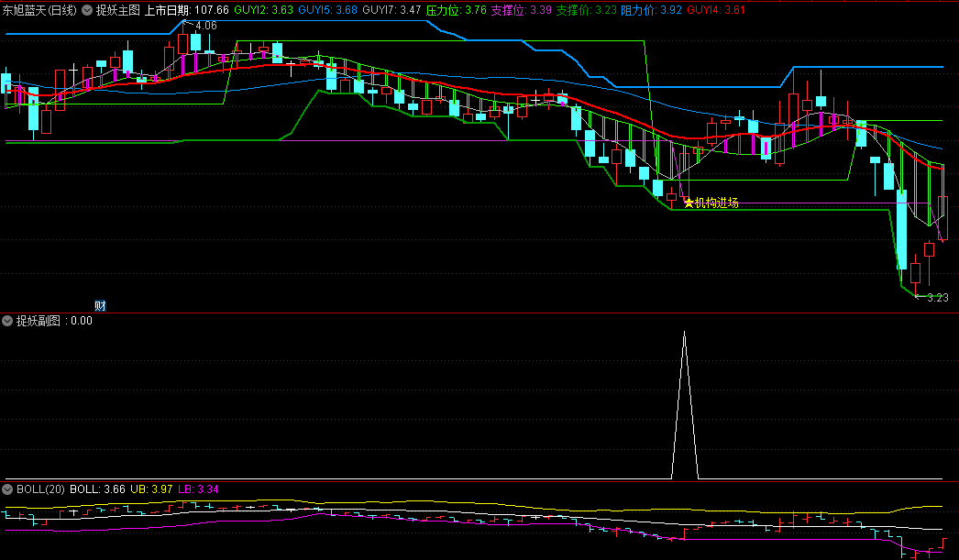Click the 财 finance marker icon
Screen dimensions: 959x560
coord(100,306)
